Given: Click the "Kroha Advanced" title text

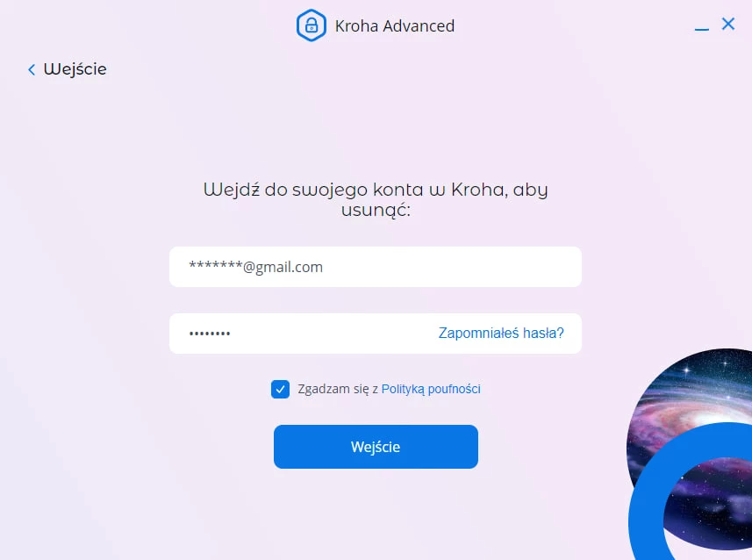Looking at the screenshot, I should (x=394, y=26).
